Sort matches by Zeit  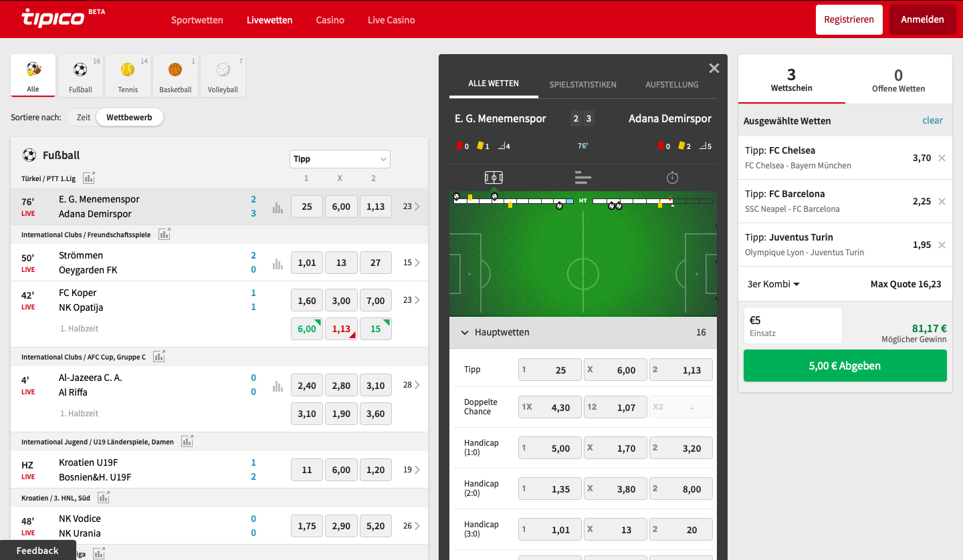[x=84, y=117]
